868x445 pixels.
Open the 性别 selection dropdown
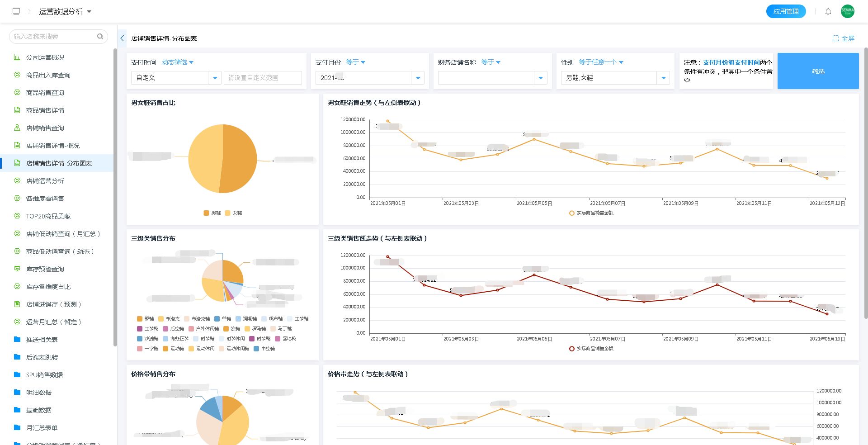(x=663, y=78)
